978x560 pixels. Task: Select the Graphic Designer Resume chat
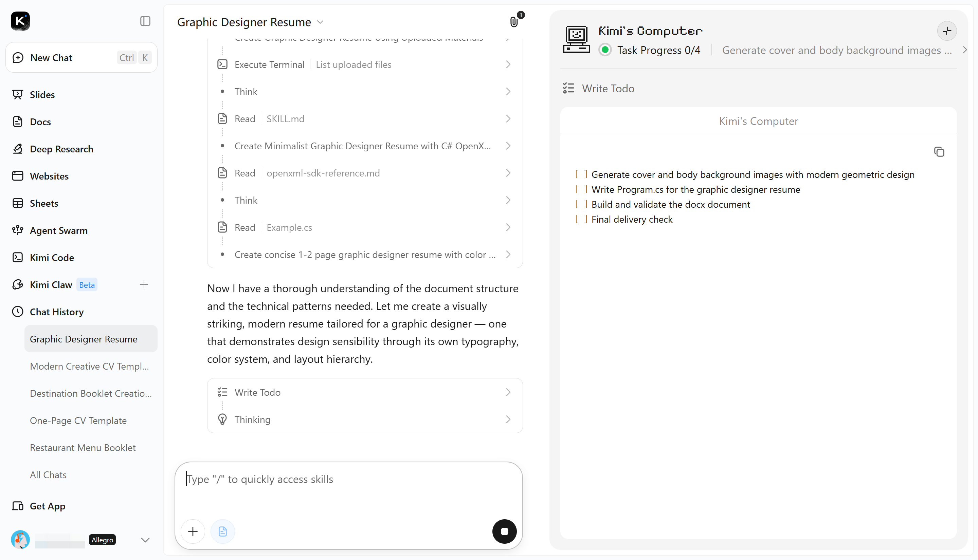(91, 339)
